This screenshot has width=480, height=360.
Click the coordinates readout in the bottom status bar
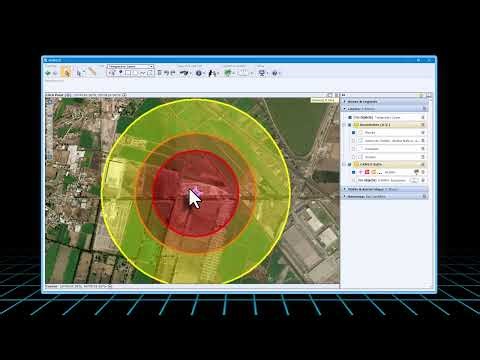tap(83, 286)
